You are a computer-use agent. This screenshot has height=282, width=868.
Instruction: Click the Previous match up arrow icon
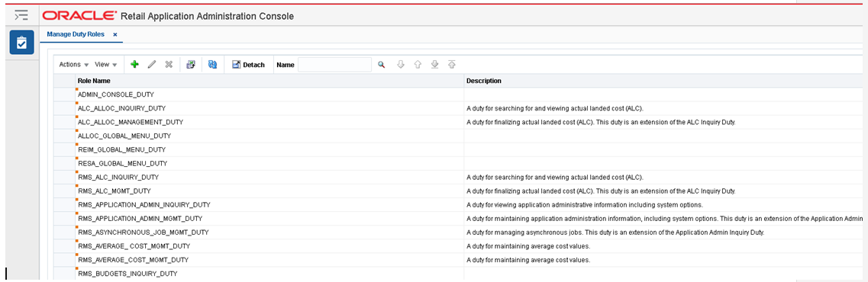tap(418, 65)
